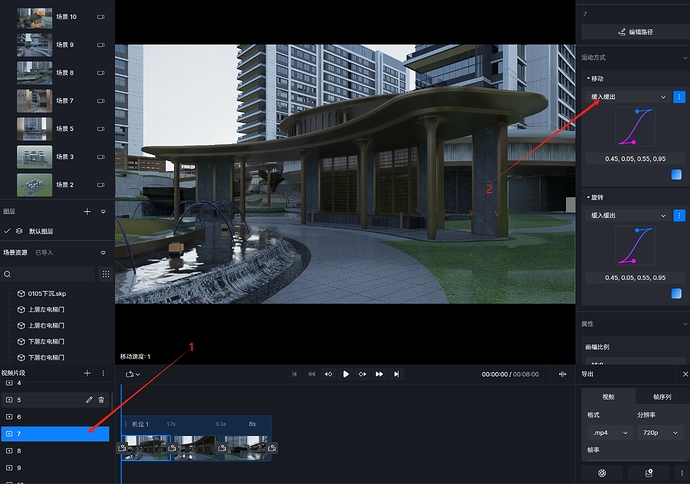Select the second keyframe thumbnail in timeline
Image resolution: width=690 pixels, height=484 pixels.
(x=196, y=448)
